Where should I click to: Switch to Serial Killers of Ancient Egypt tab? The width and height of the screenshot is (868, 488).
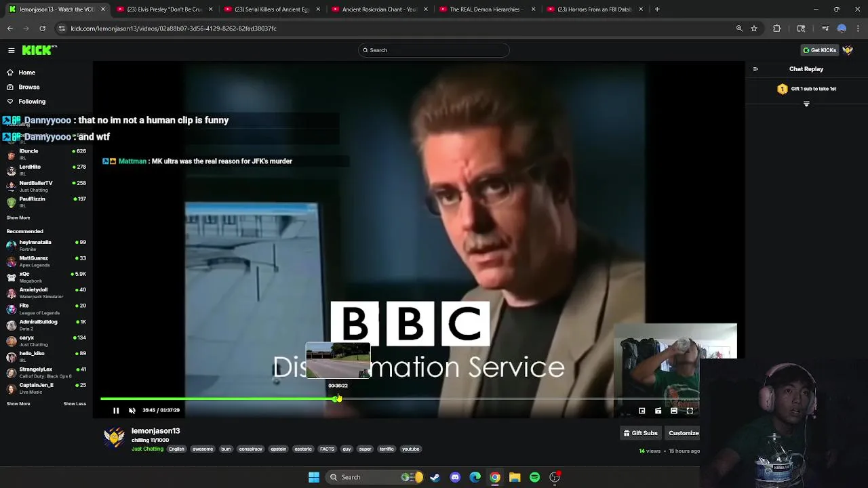point(271,9)
